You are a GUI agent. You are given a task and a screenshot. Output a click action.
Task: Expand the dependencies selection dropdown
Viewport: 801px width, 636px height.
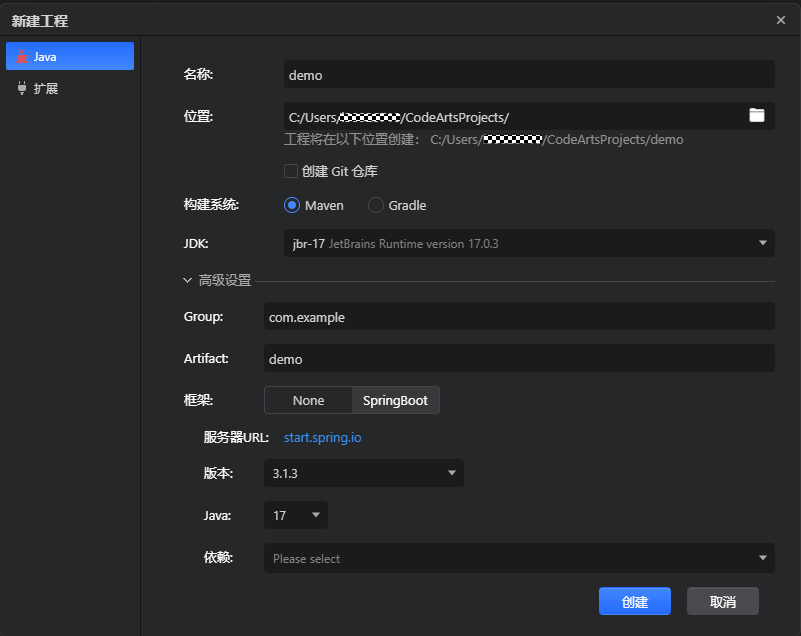tap(763, 558)
